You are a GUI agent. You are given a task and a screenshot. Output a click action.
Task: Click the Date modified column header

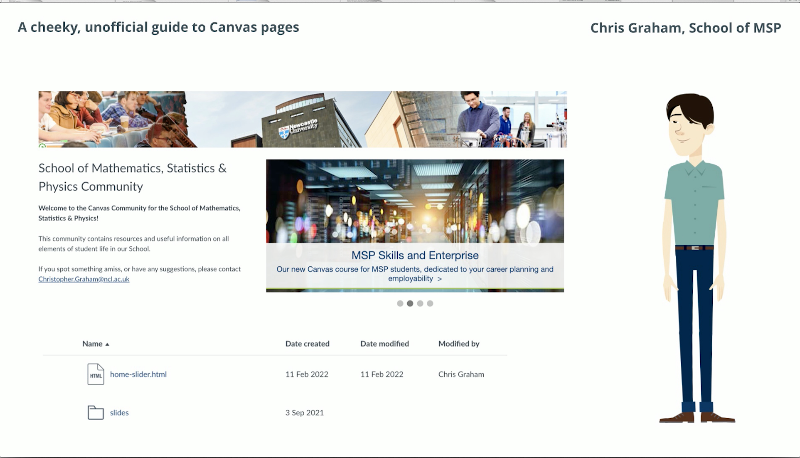point(384,344)
